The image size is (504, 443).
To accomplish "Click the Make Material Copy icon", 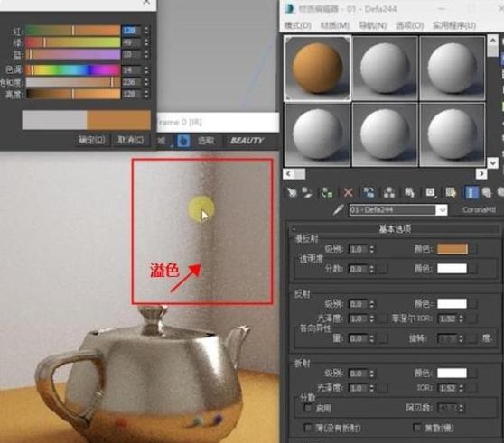I will tap(369, 192).
